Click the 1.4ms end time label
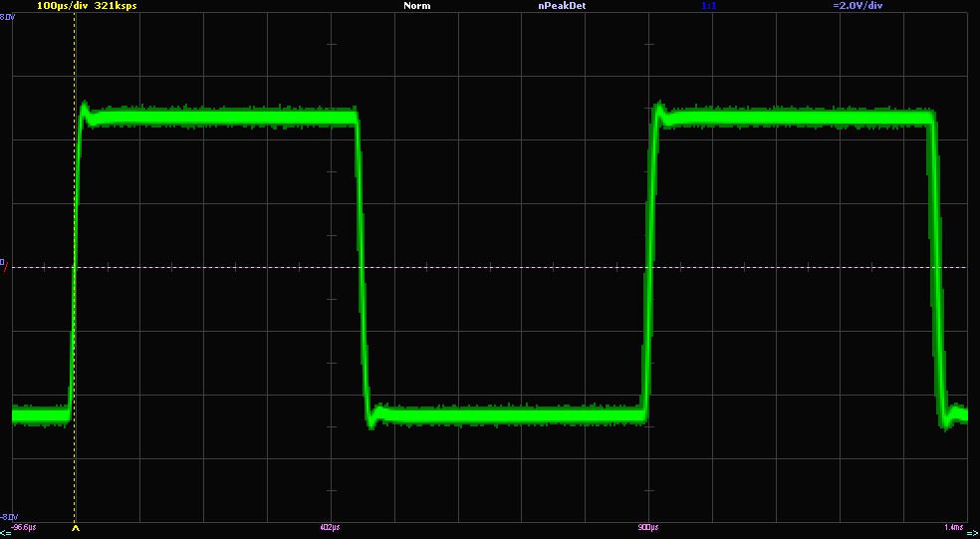980x539 pixels. 954,525
